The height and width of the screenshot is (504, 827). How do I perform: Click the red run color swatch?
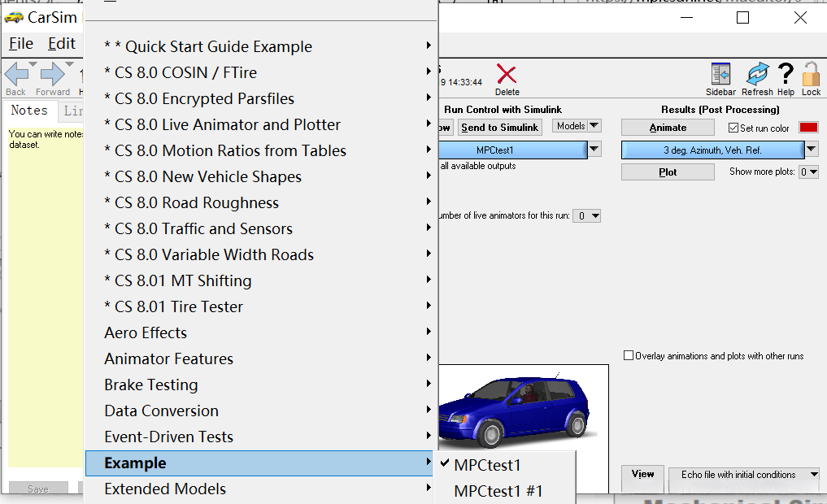[x=808, y=128]
